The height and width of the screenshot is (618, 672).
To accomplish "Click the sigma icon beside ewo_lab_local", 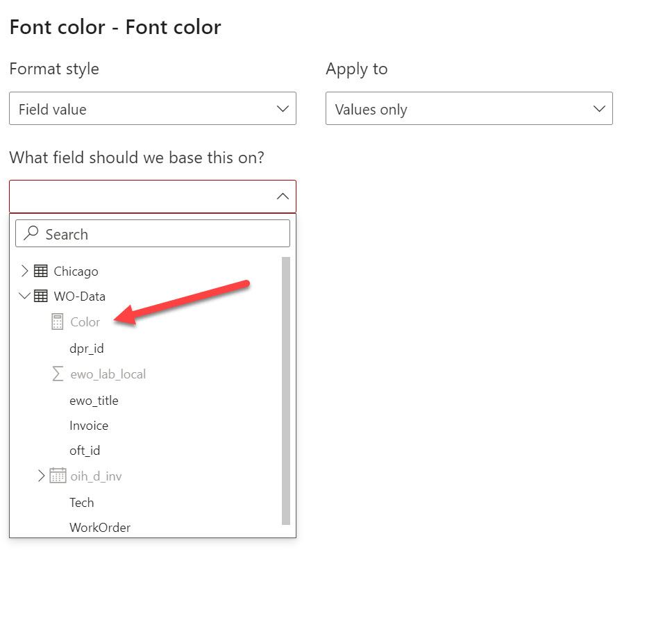I will point(58,374).
